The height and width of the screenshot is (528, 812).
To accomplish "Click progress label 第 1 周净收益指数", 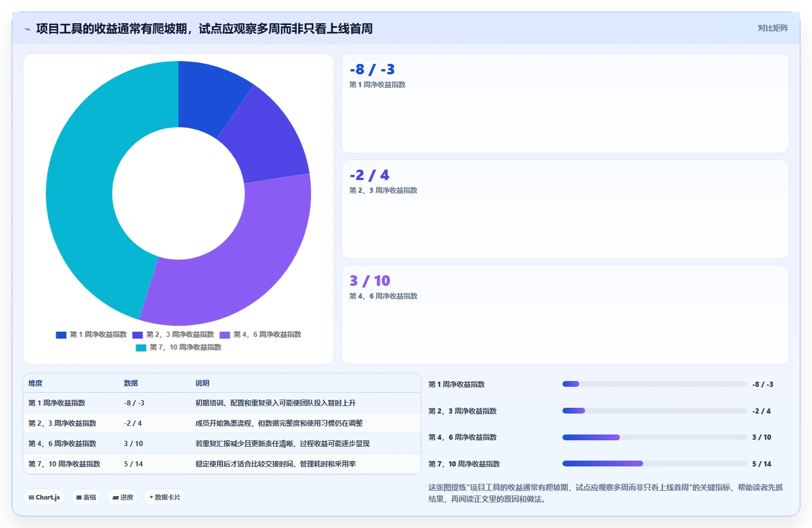I will (456, 385).
